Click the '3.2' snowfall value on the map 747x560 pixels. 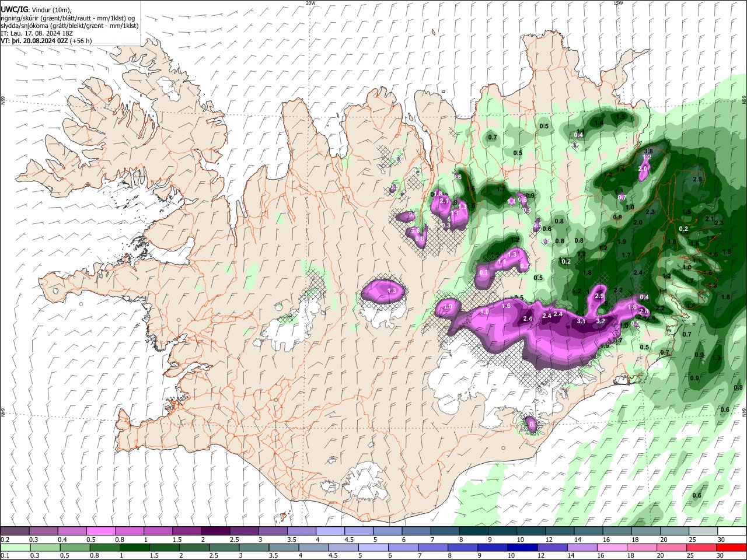(x=601, y=321)
